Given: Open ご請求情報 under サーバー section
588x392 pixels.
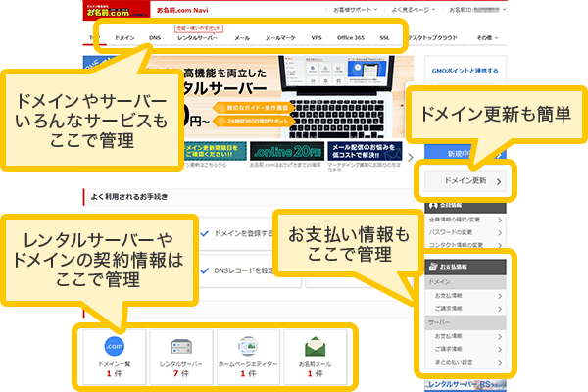Looking at the screenshot, I should (x=448, y=349).
